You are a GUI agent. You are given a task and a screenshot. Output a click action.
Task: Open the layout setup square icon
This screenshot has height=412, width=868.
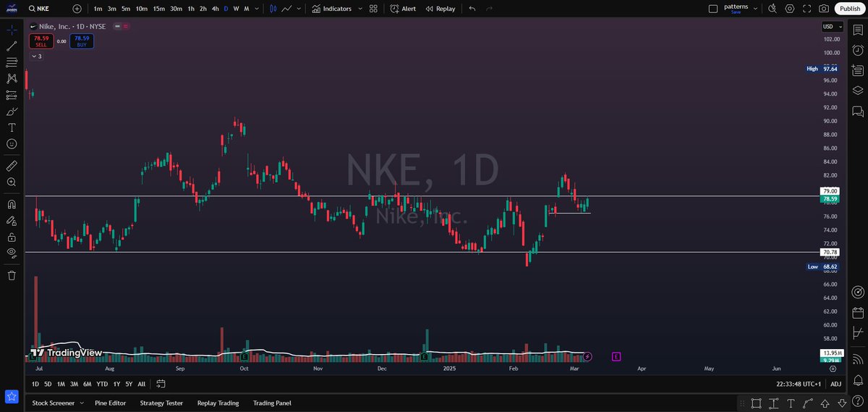(x=712, y=9)
